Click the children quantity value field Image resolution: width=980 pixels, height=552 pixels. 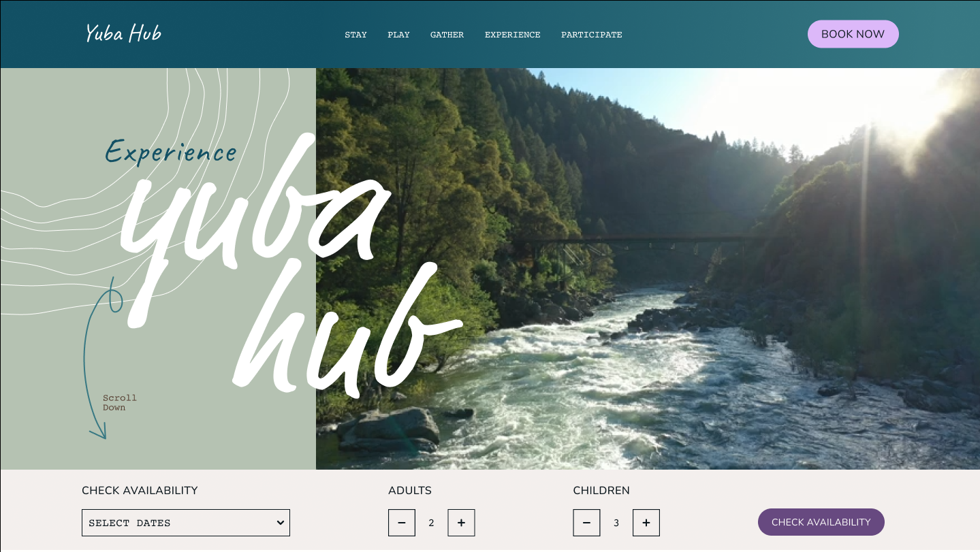pyautogui.click(x=616, y=523)
